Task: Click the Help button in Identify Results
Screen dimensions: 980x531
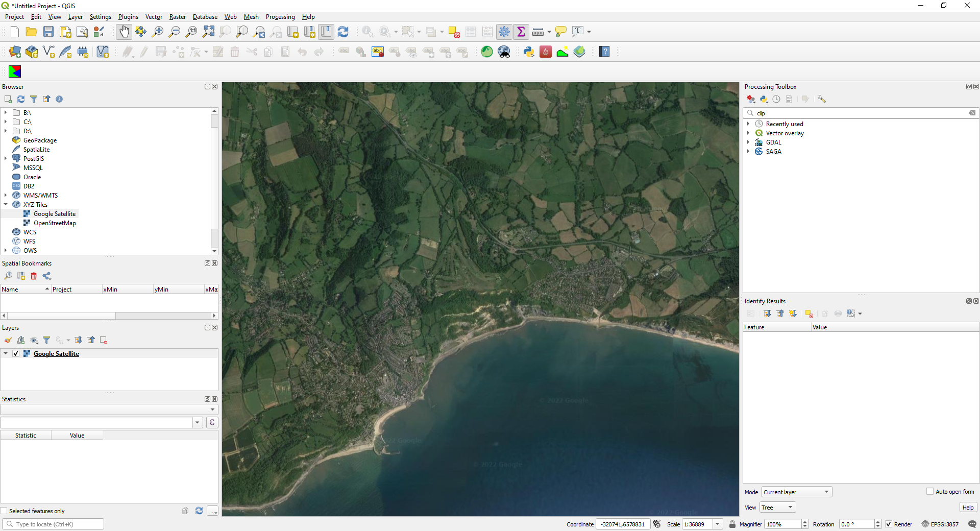Action: point(968,507)
